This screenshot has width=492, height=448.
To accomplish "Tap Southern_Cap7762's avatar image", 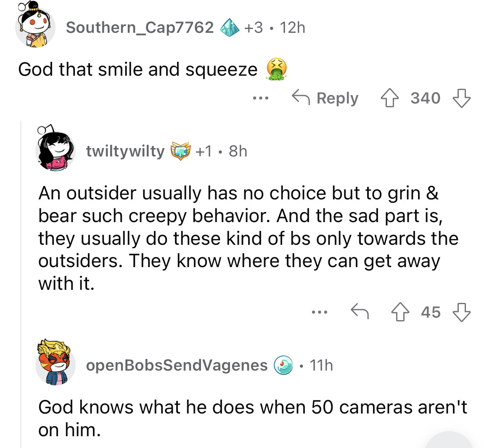I will [36, 26].
